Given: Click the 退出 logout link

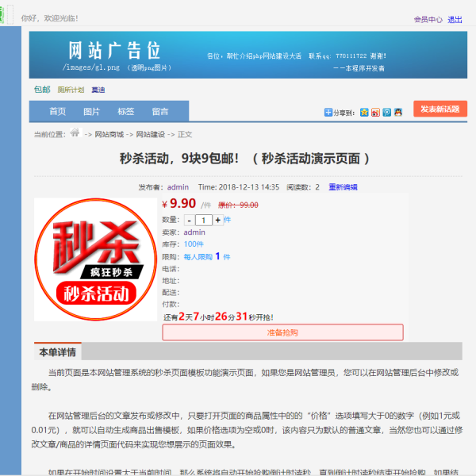Looking at the screenshot, I should 455,20.
